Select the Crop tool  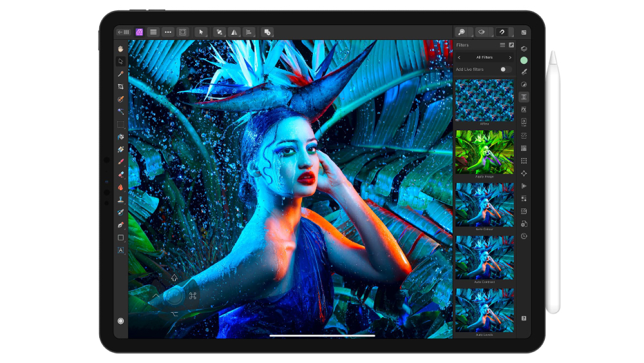[120, 86]
